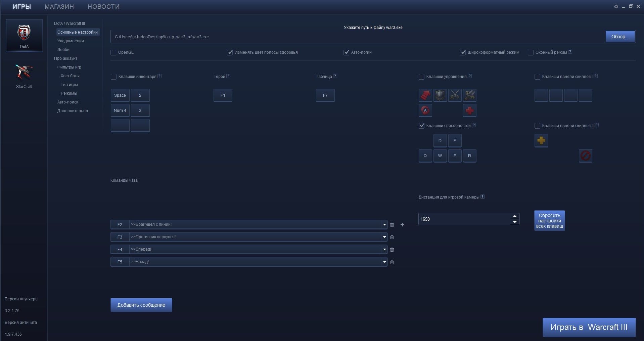Screen dimensions: 644x341
Task: Toggle the Оконный режим checkbox
Action: tap(531, 53)
